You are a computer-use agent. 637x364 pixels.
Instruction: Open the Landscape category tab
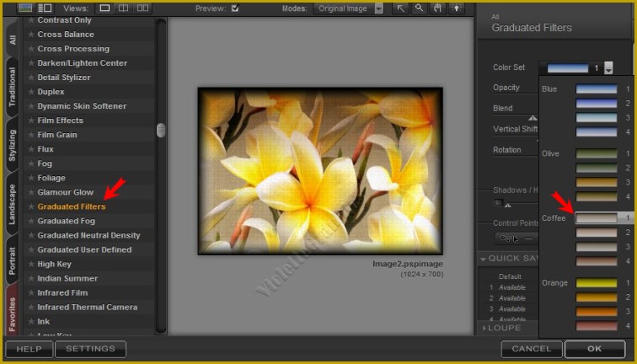click(12, 205)
